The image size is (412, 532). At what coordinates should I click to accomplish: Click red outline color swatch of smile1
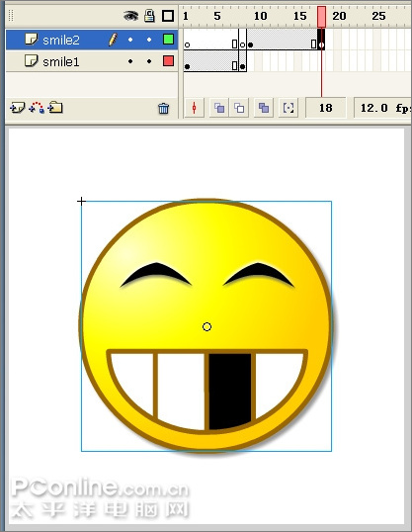[169, 61]
